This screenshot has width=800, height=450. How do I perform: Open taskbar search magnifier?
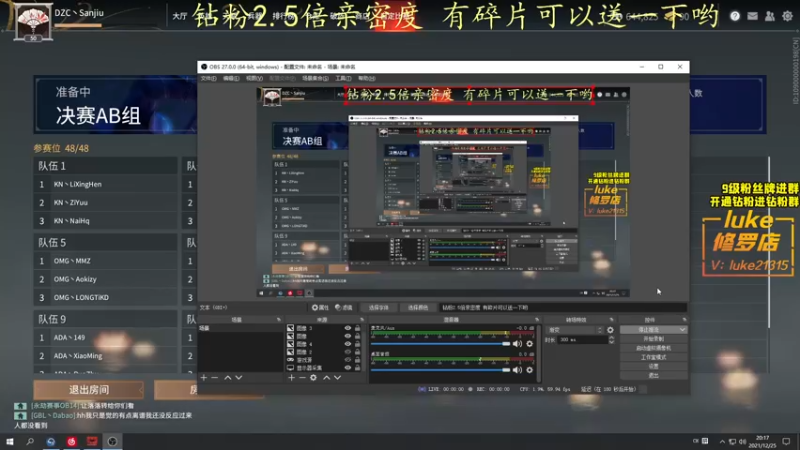[30, 441]
